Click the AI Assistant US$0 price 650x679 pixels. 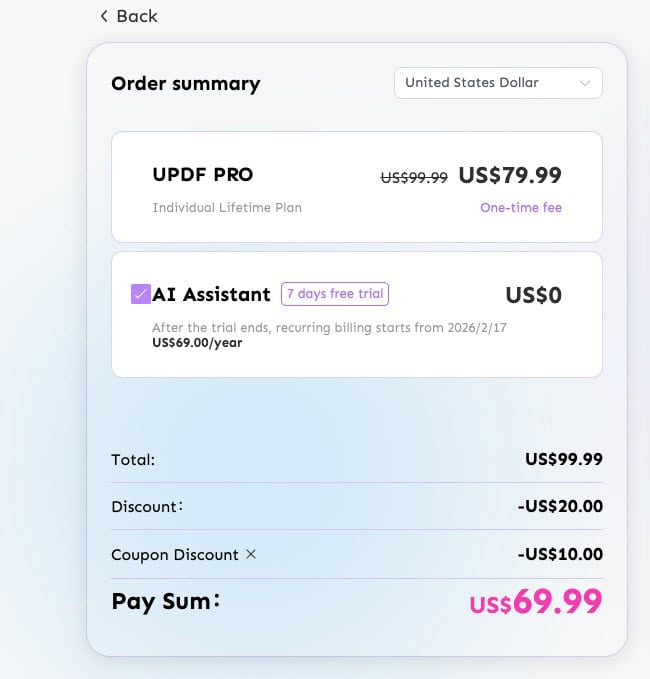point(534,295)
